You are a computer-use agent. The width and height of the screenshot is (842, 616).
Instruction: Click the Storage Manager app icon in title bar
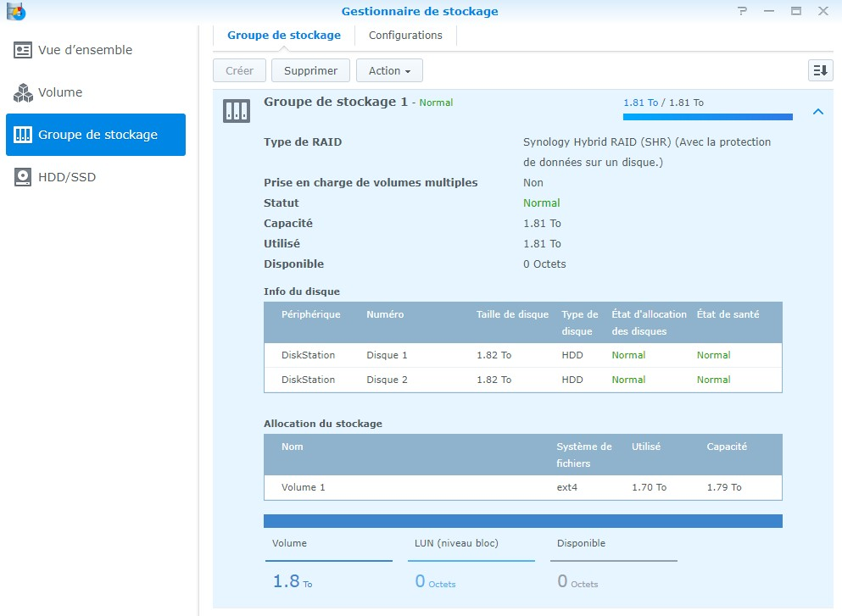tap(15, 11)
